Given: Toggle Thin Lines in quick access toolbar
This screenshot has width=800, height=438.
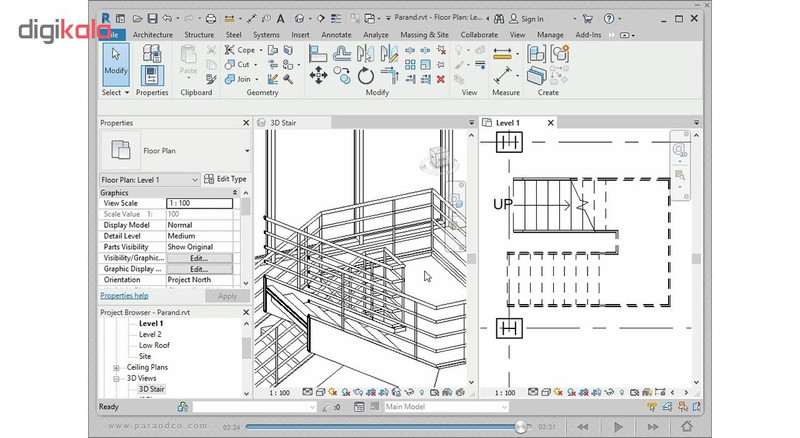Looking at the screenshot, I should pos(336,19).
